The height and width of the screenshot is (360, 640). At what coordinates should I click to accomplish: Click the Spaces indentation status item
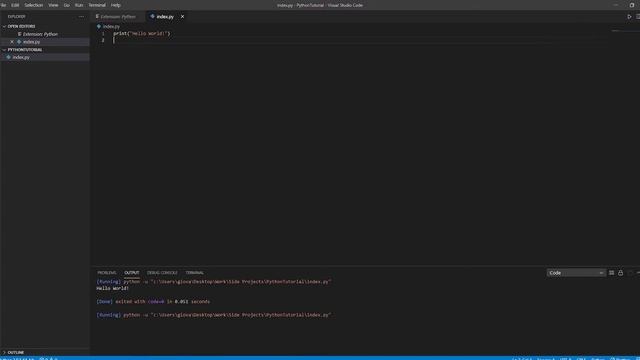(546, 358)
